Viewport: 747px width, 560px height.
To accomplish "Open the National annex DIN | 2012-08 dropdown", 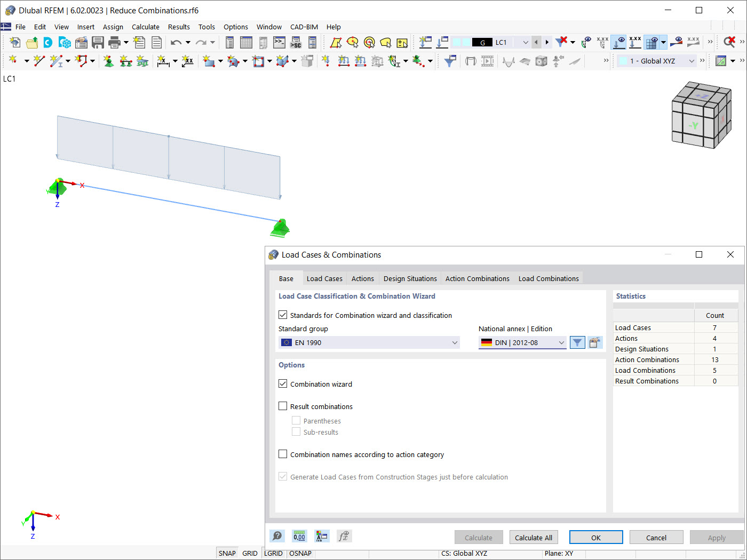I will [522, 342].
